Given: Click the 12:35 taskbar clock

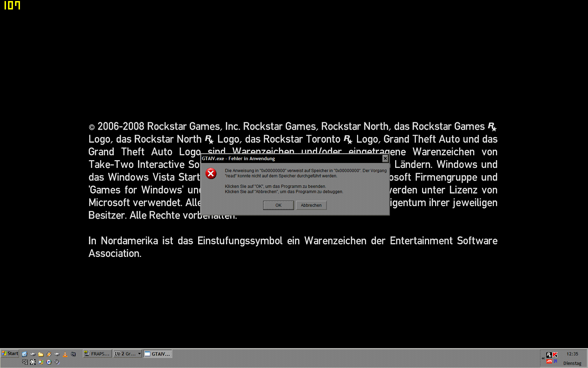Looking at the screenshot, I should point(572,354).
